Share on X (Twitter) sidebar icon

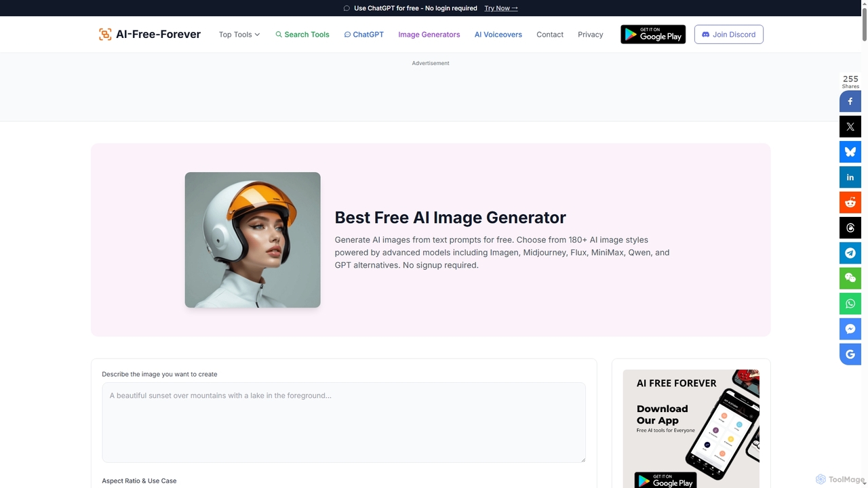click(x=850, y=127)
